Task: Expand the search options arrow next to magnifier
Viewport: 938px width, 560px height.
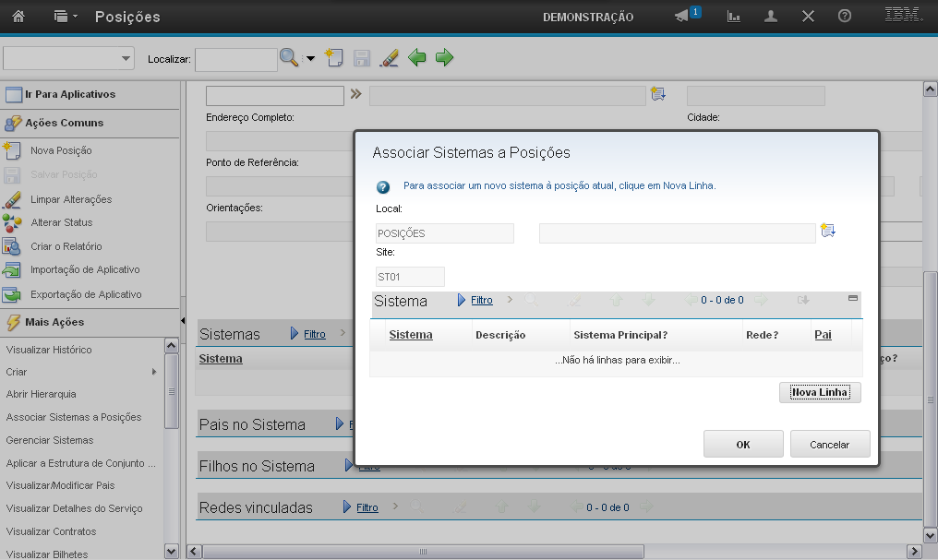Action: click(310, 58)
